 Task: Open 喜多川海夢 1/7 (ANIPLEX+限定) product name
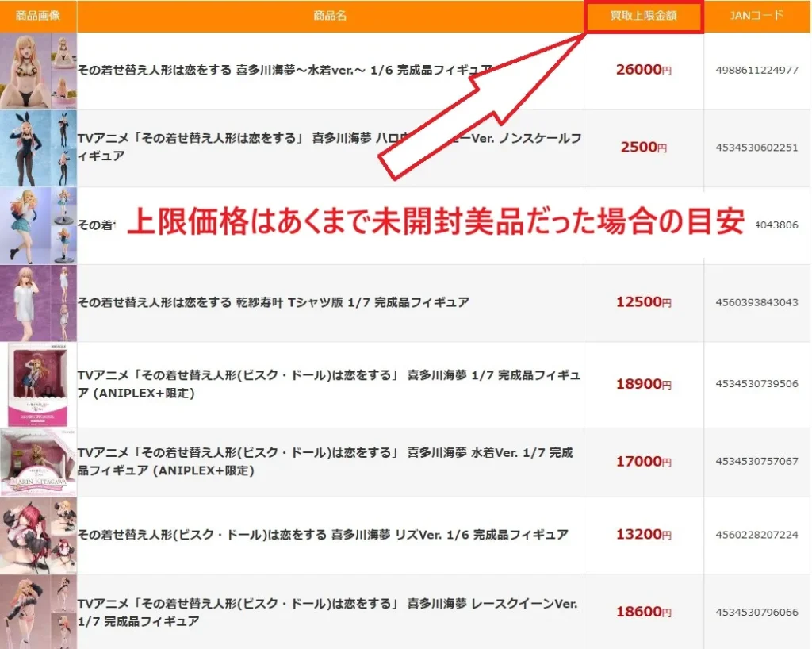click(329, 384)
